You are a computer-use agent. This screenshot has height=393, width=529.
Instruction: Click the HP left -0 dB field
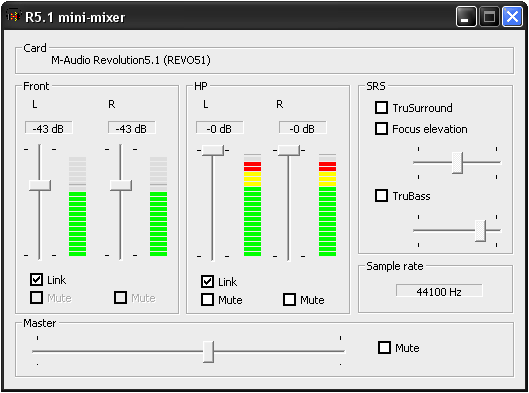point(220,128)
